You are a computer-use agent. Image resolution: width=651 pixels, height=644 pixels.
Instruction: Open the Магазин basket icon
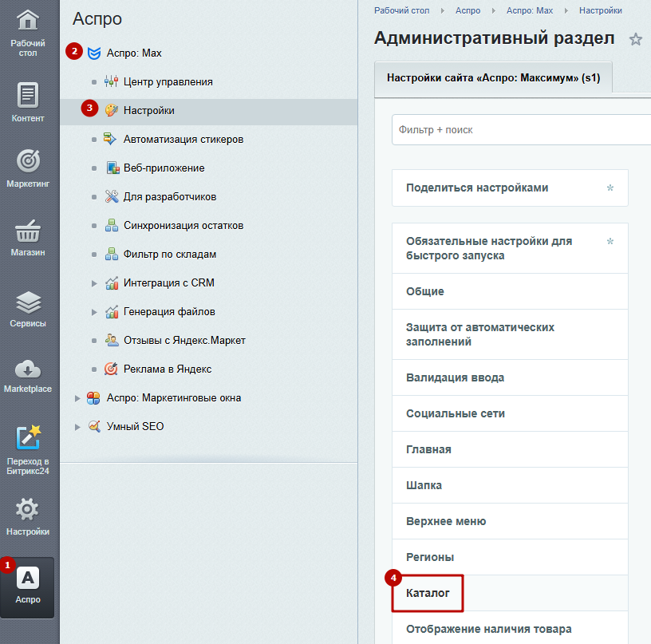click(x=28, y=231)
